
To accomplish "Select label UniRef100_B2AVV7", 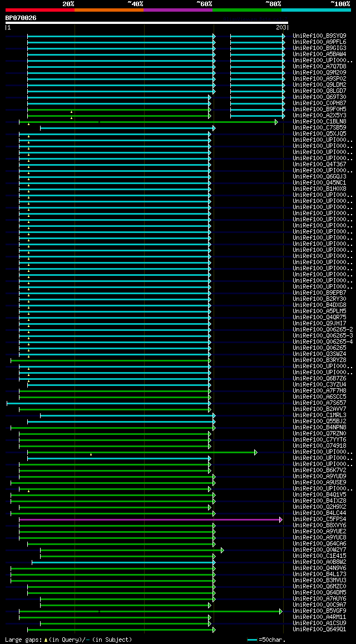I will [319, 409].
